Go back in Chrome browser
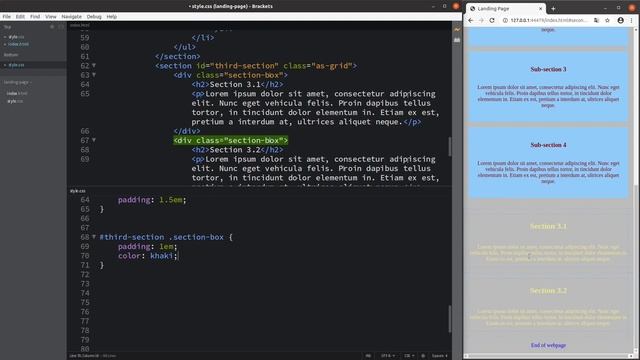This screenshot has height=360, width=640. point(471,20)
